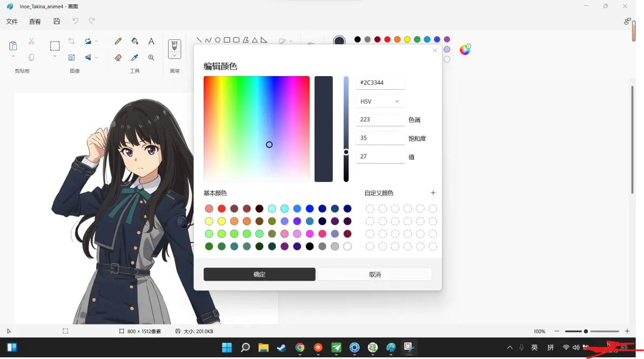Screen dimensions: 644x359
Task: Click the color spectrum selector circle
Action: coord(269,145)
